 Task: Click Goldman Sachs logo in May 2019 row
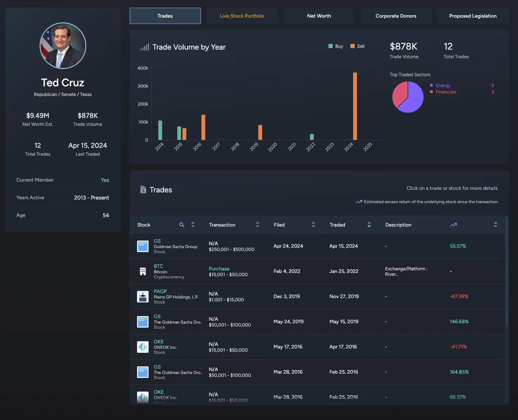[x=143, y=322]
